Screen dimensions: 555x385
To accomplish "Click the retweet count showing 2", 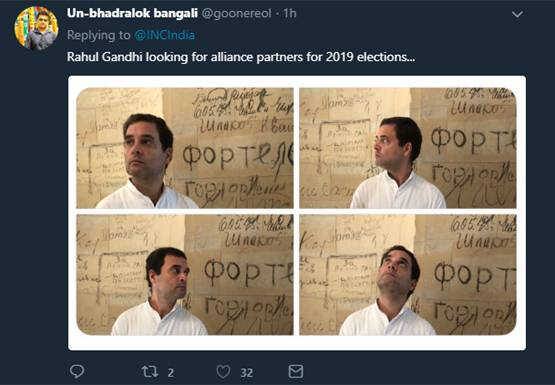I will coord(171,373).
